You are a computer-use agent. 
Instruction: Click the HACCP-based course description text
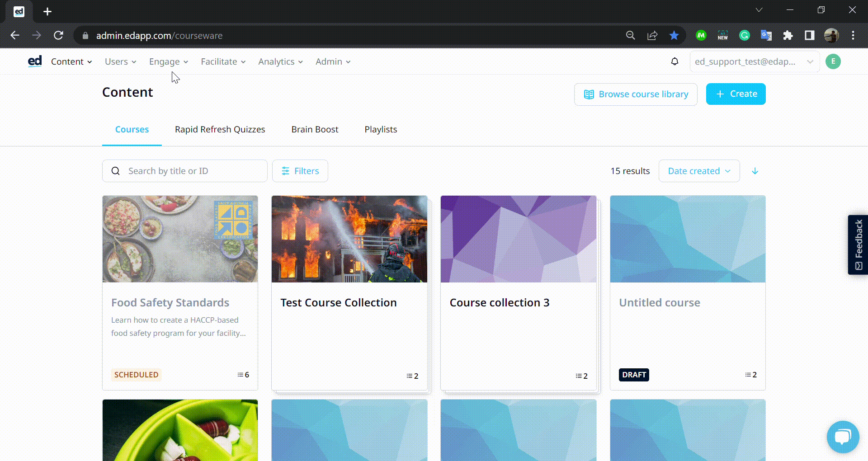(179, 326)
